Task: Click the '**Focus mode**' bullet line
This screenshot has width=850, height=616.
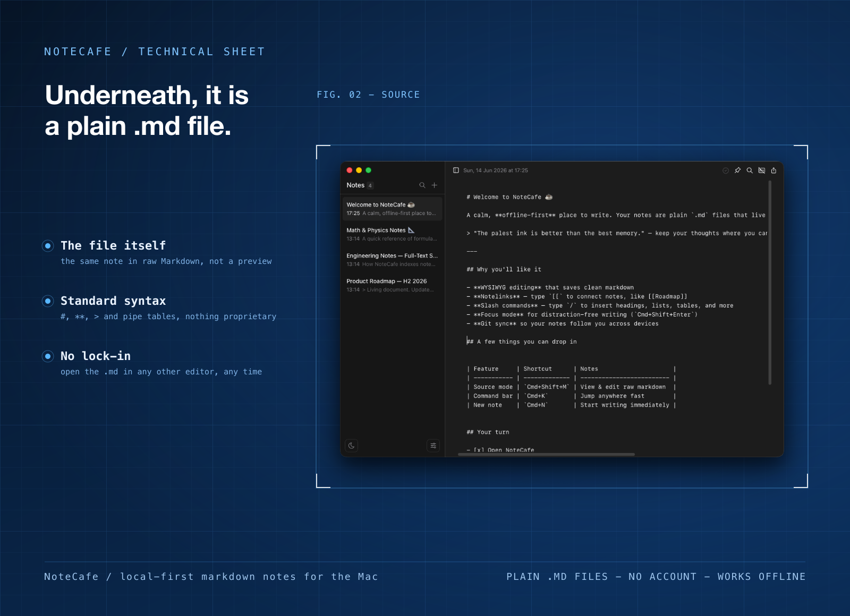Action: click(x=582, y=314)
